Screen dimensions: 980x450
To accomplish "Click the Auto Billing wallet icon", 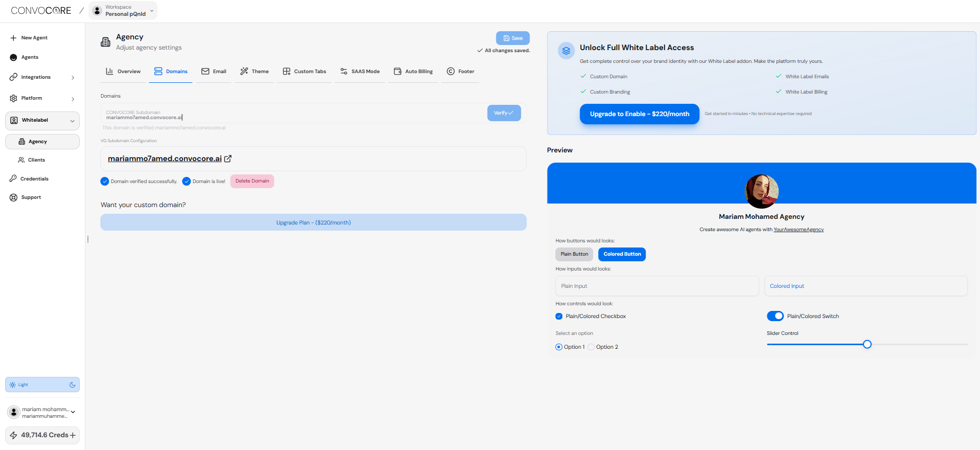I will [x=398, y=71].
